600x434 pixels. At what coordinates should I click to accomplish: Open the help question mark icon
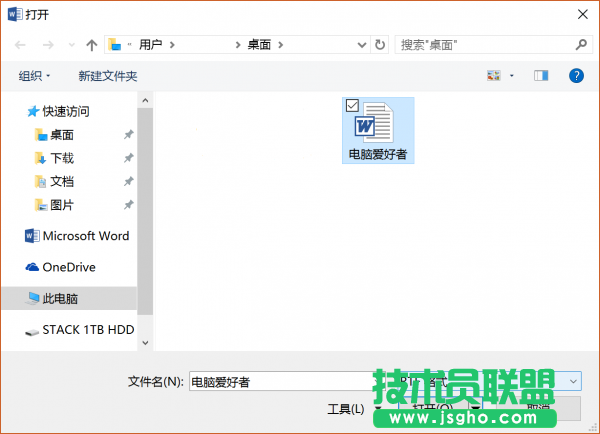(576, 75)
